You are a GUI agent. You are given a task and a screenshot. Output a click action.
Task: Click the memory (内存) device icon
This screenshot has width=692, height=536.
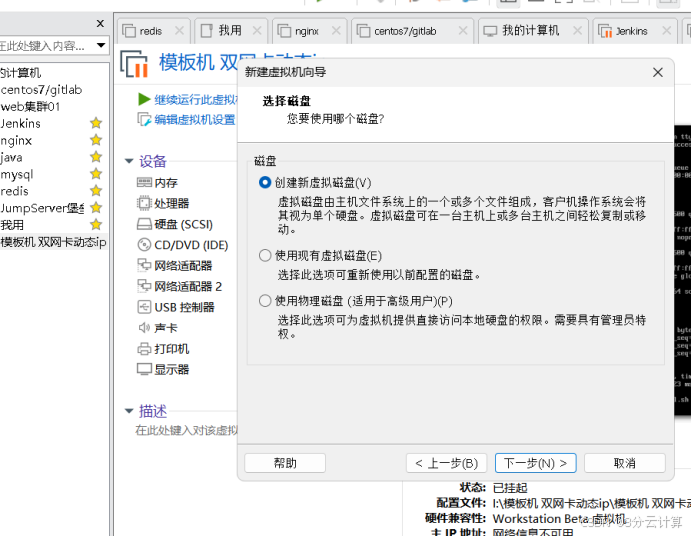click(x=144, y=183)
